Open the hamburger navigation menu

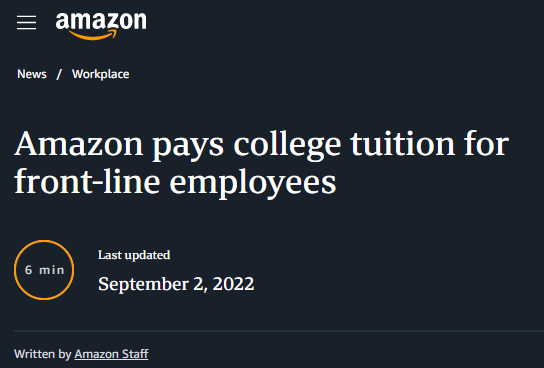click(x=26, y=23)
